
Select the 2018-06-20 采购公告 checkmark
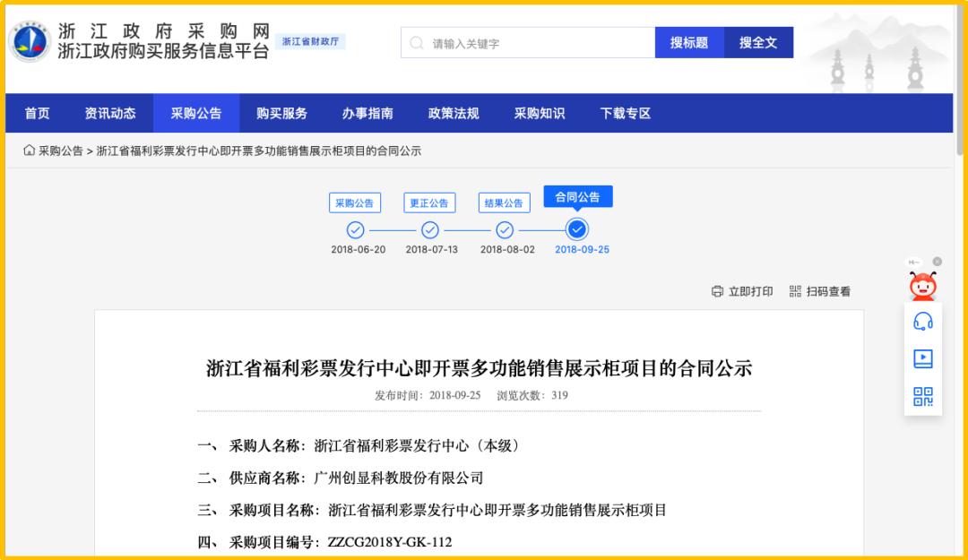point(357,230)
